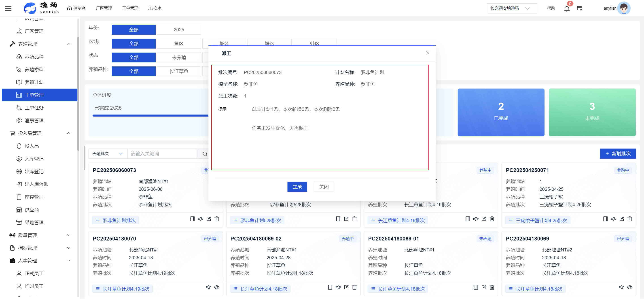Open the 厂区管理 top menu

pyautogui.click(x=104, y=8)
